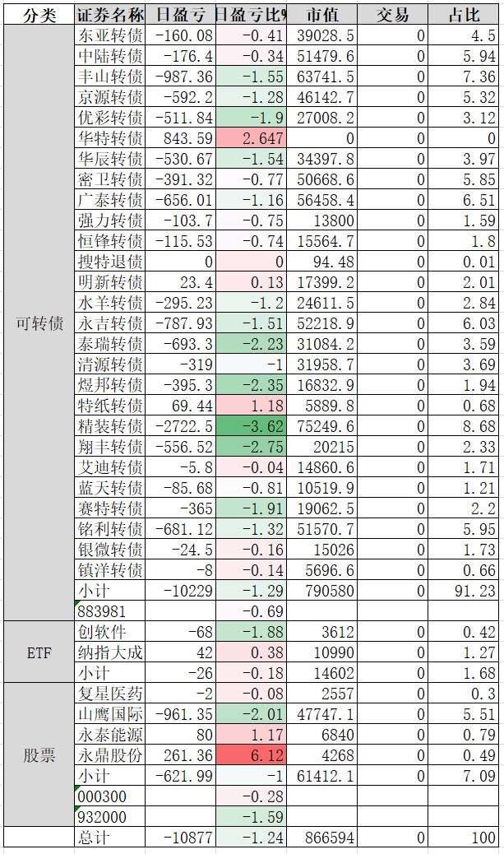The width and height of the screenshot is (504, 854).
Task: Click the 883981 index code cell
Action: tap(109, 611)
